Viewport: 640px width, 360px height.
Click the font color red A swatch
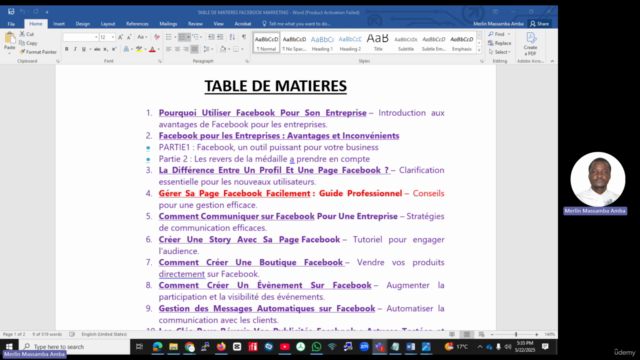click(x=152, y=49)
